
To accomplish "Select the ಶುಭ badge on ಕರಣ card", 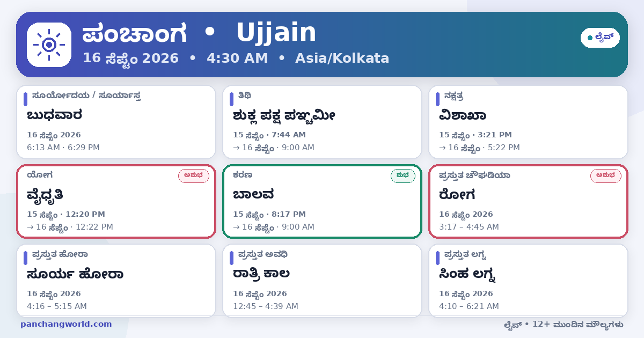I will point(402,175).
